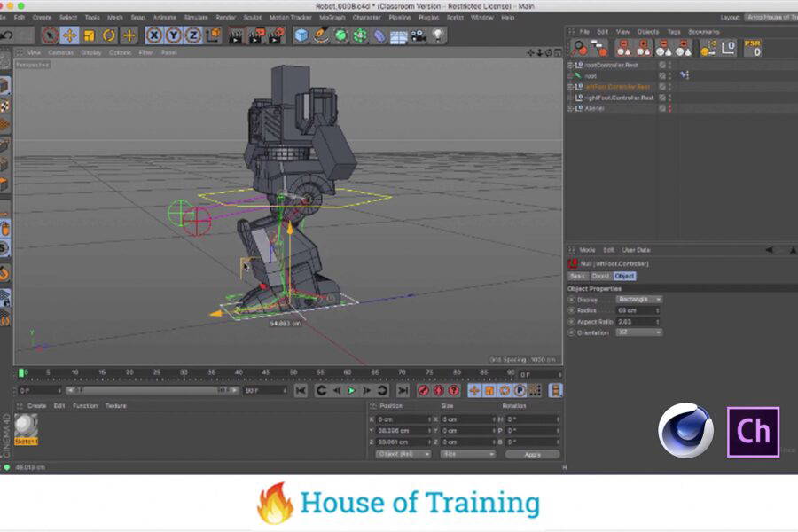The height and width of the screenshot is (532, 798).
Task: Switch to the Basic tab
Action: (577, 276)
